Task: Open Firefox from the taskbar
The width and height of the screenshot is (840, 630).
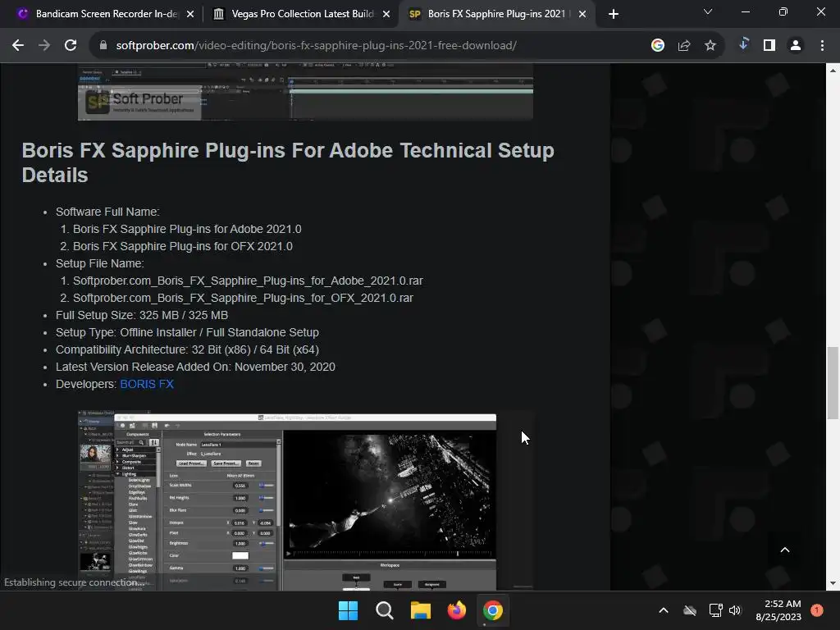Action: [456, 610]
